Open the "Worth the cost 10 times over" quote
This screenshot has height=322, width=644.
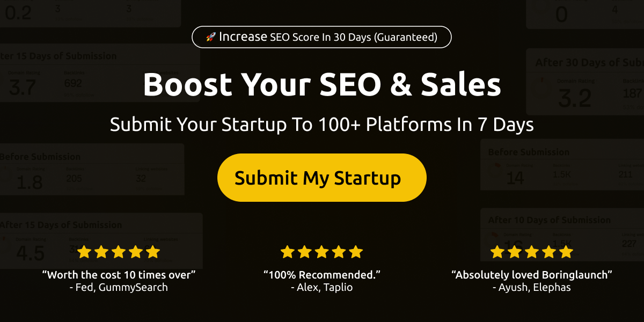pyautogui.click(x=119, y=275)
